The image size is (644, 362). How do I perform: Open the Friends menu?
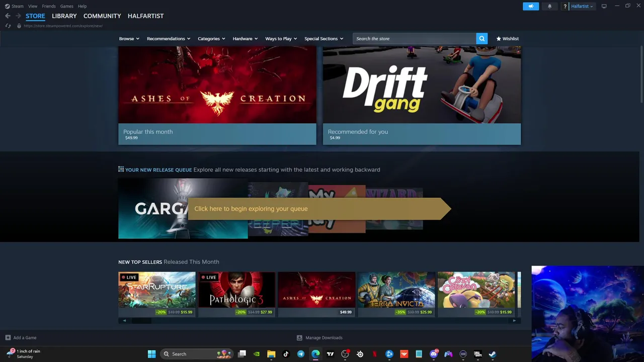tap(49, 6)
